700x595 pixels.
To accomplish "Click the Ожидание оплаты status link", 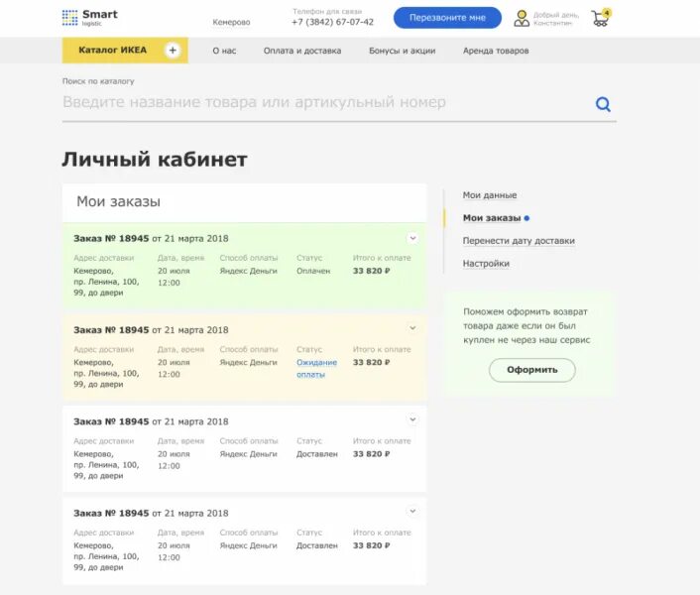I will [316, 368].
